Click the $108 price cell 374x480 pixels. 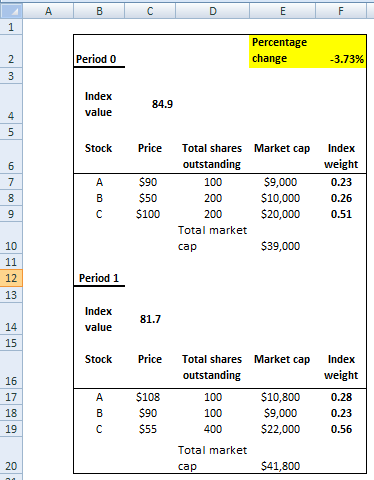(148, 397)
